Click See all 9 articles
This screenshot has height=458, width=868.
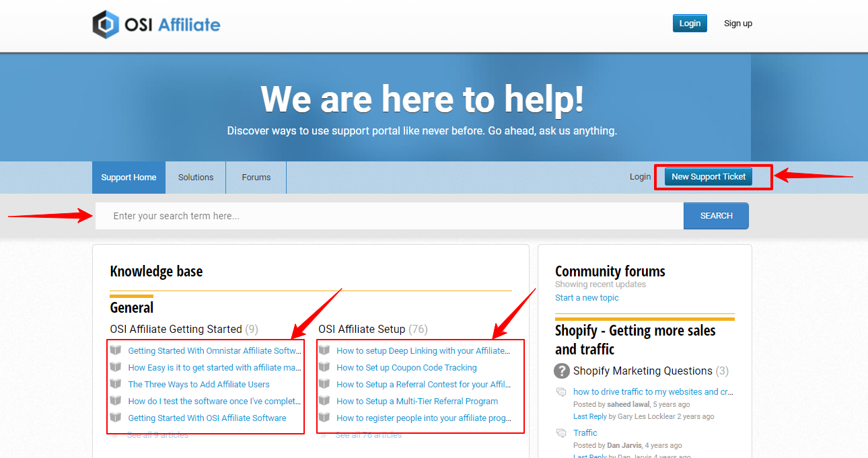click(x=158, y=435)
